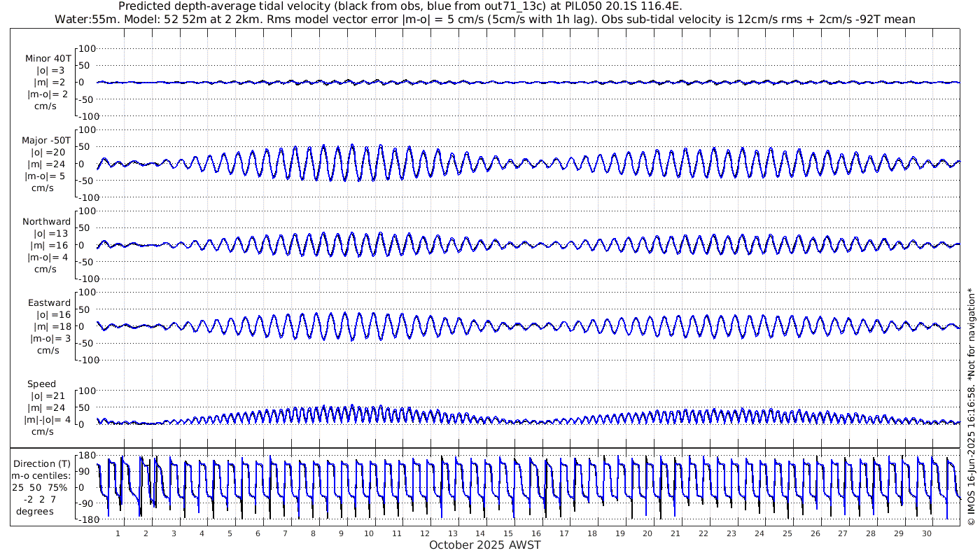The height and width of the screenshot is (560, 980).
Task: Click the "m-o centiles:" text
Action: tap(42, 475)
